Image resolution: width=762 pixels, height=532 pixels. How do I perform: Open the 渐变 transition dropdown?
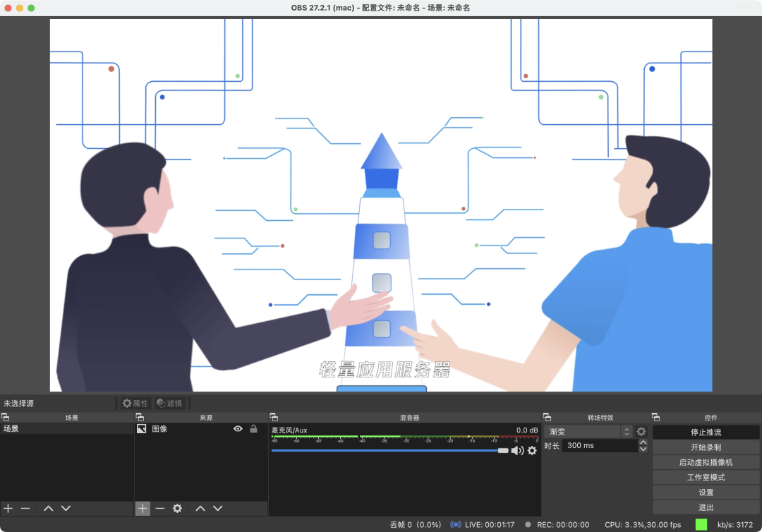coord(588,431)
